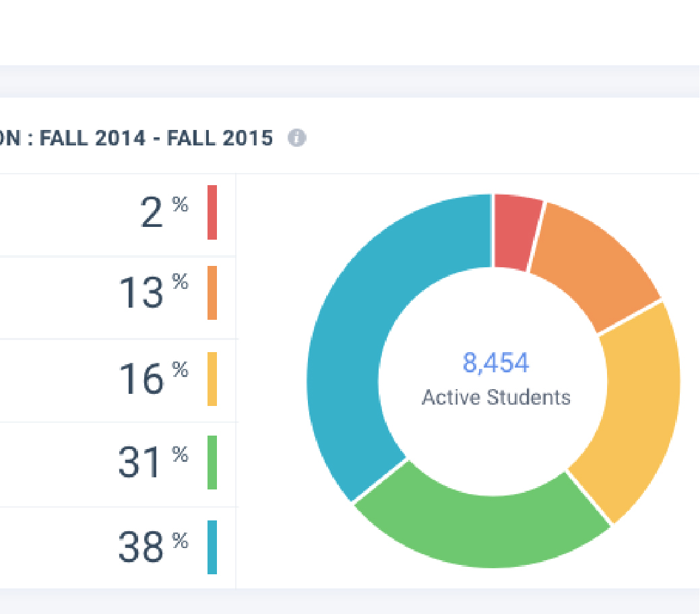Select the 2% value row

tap(118, 215)
